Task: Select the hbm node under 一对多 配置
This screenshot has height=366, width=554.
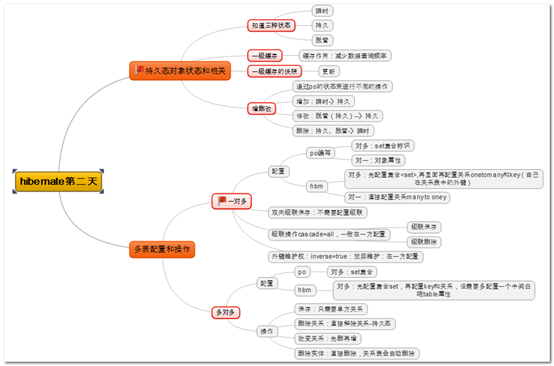Action: (x=316, y=186)
